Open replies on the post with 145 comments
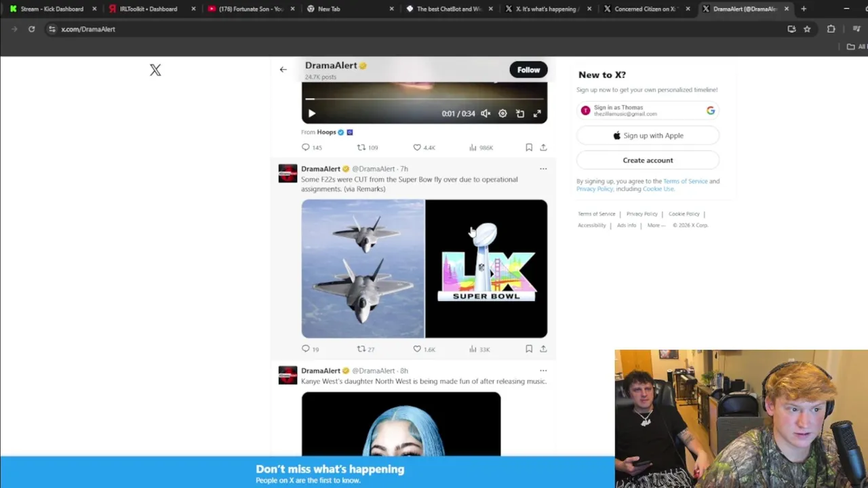868x488 pixels. pyautogui.click(x=312, y=147)
